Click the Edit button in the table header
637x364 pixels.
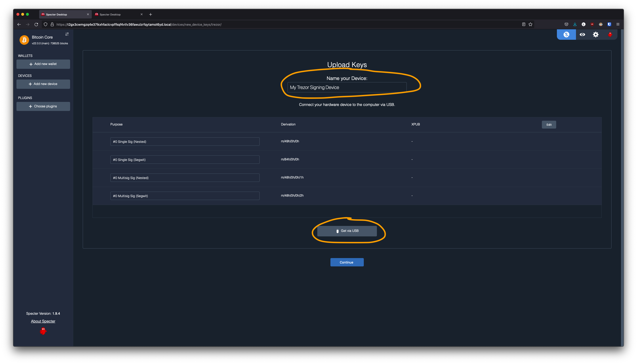[549, 125]
